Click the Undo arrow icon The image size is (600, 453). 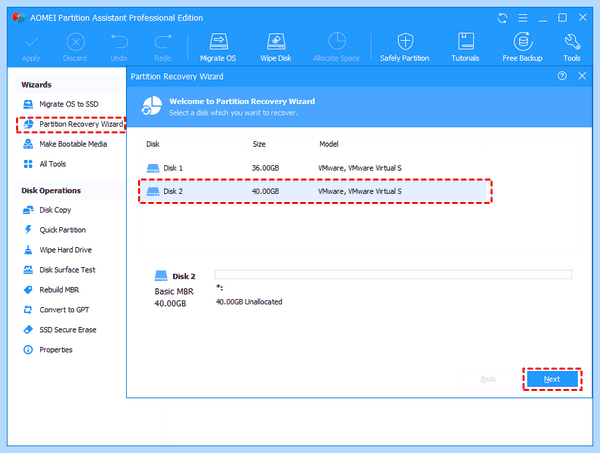[119, 41]
